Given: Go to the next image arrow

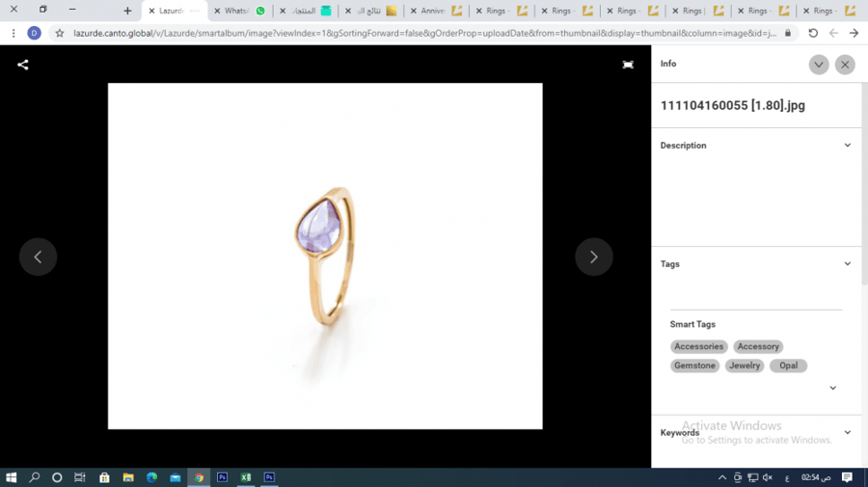Looking at the screenshot, I should [593, 257].
